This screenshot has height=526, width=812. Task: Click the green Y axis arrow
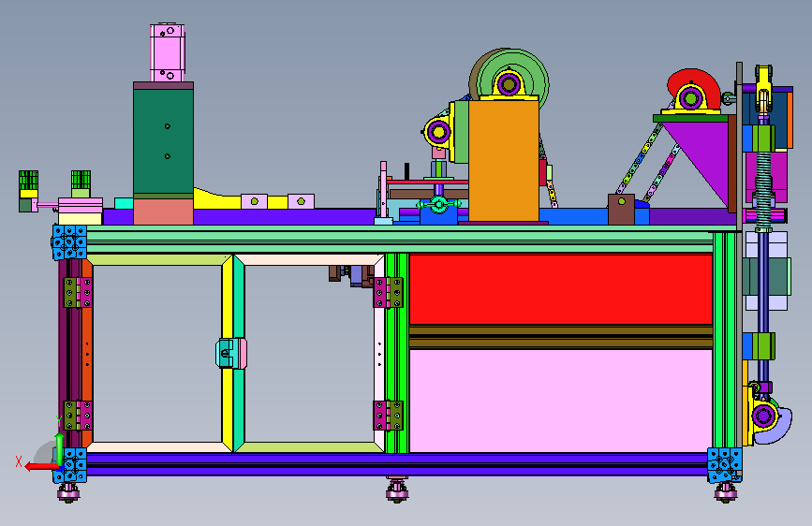[60, 448]
